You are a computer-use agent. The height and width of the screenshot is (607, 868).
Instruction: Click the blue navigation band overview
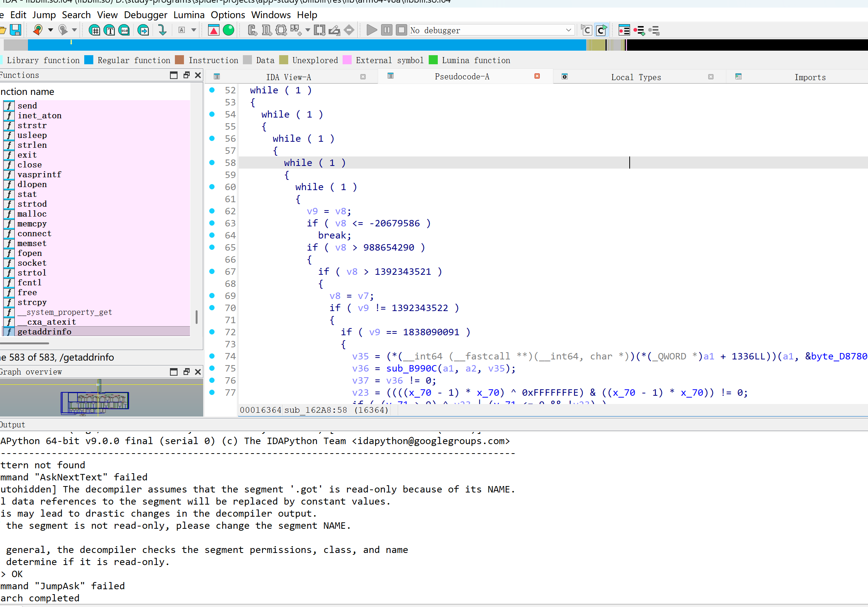307,45
